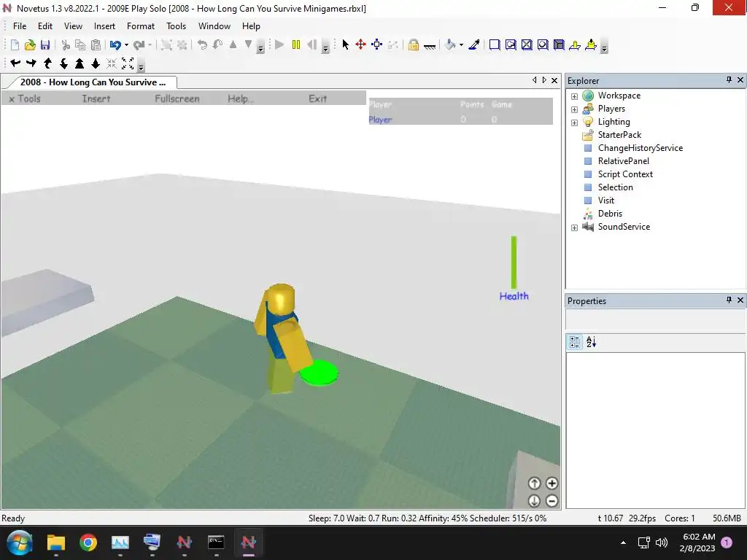The height and width of the screenshot is (560, 747).
Task: Click the green Health bar
Action: [x=514, y=262]
